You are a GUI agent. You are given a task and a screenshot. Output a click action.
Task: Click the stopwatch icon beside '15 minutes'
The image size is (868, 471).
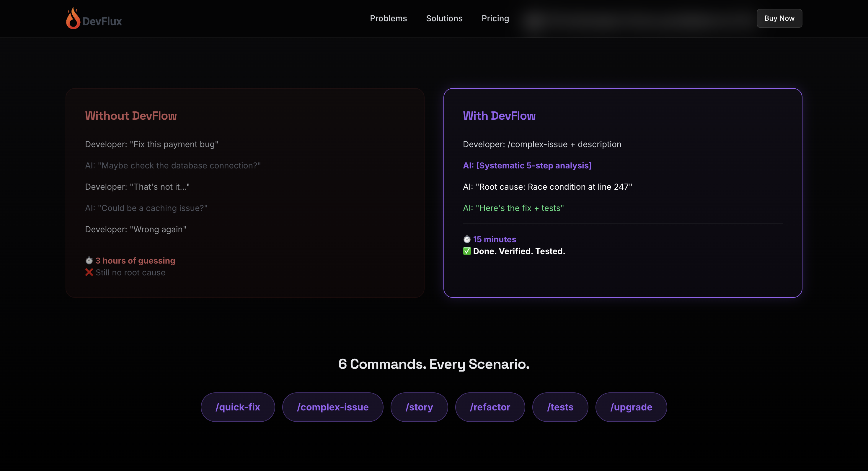466,239
